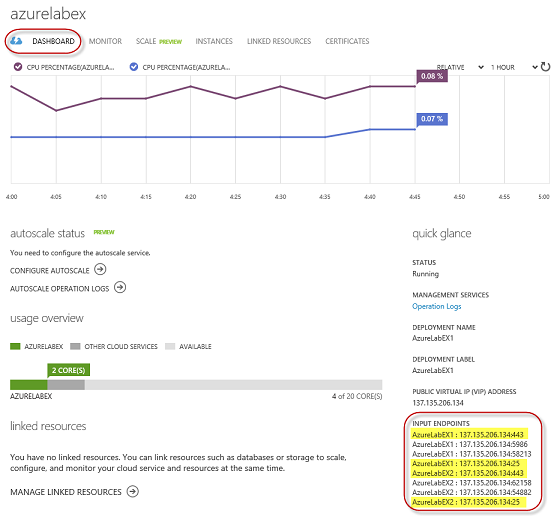The image size is (560, 516).
Task: Switch to the Monitor tab
Action: (x=105, y=41)
